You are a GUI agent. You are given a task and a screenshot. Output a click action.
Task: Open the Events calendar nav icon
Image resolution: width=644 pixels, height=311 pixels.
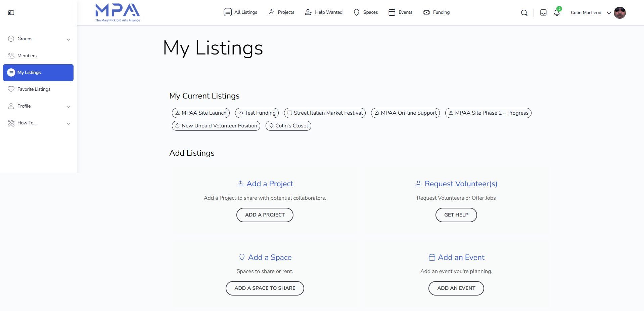click(392, 12)
